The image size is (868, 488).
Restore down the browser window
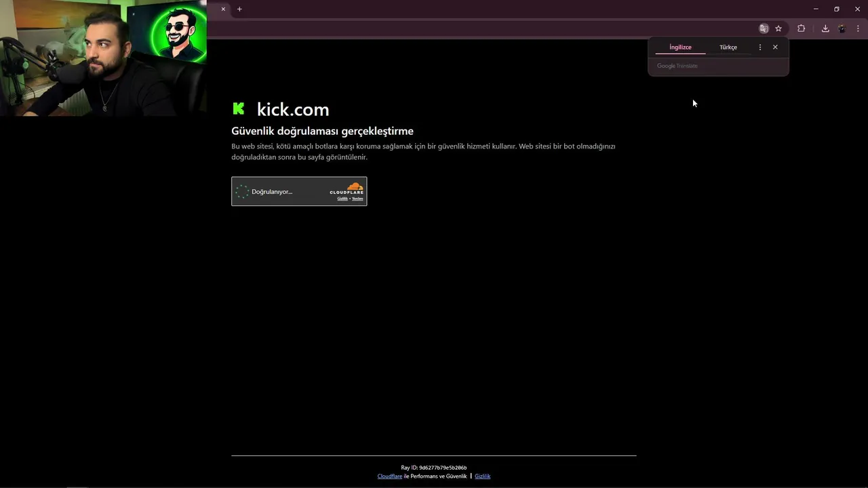pyautogui.click(x=837, y=9)
